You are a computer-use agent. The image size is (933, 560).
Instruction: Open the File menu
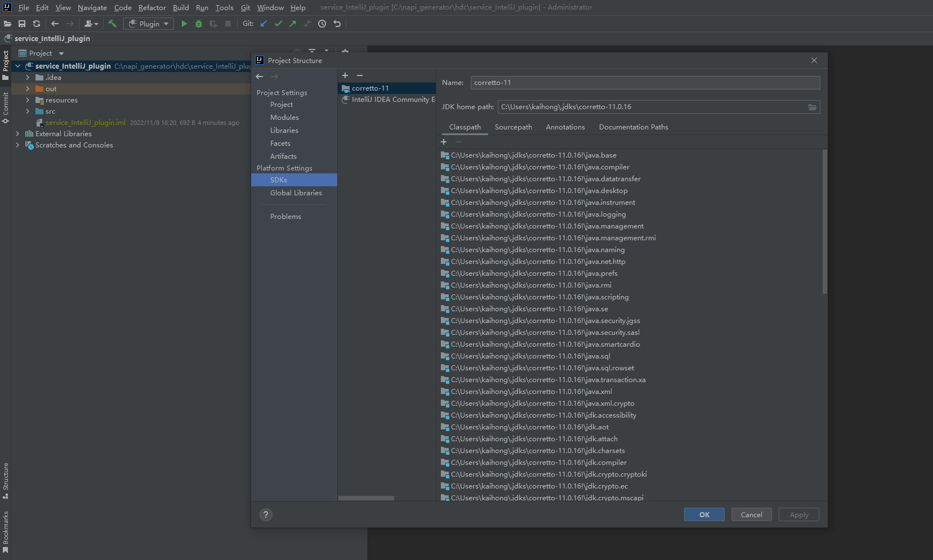click(24, 7)
